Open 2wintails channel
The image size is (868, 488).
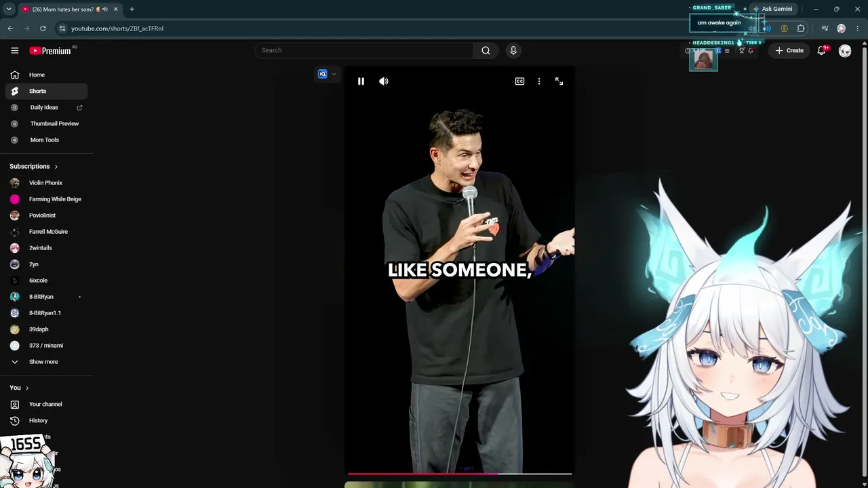[46, 248]
